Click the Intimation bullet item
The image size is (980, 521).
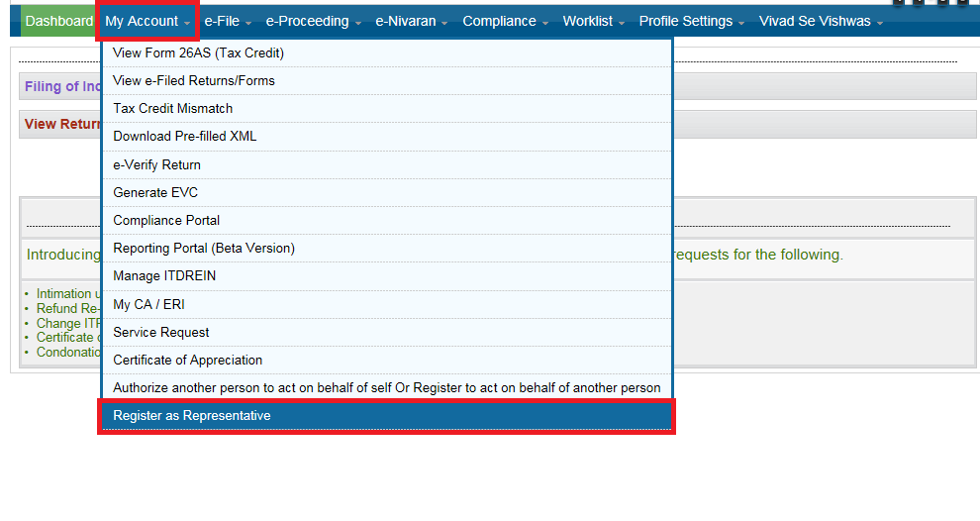click(x=68, y=293)
